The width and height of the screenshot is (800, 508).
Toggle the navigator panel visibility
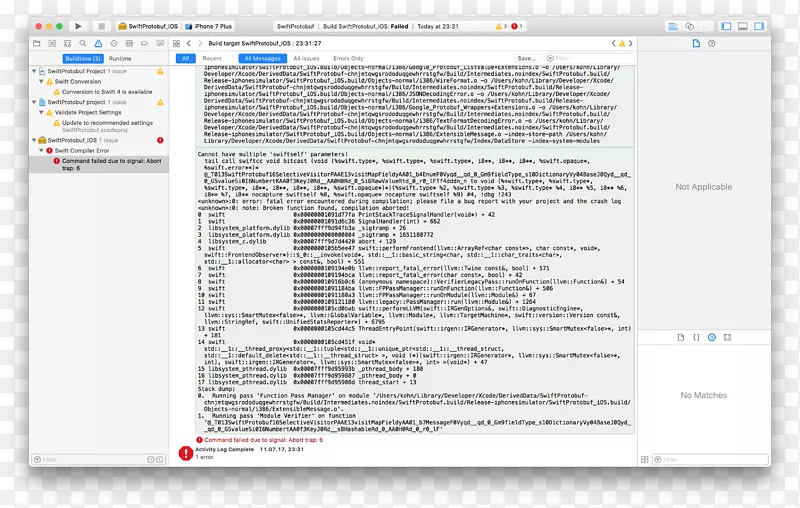[x=727, y=26]
